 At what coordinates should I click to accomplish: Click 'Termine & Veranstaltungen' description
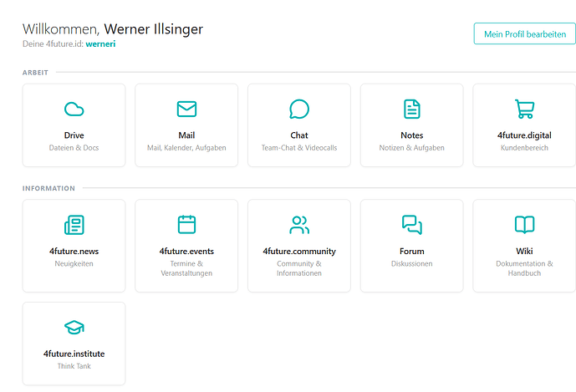click(186, 268)
